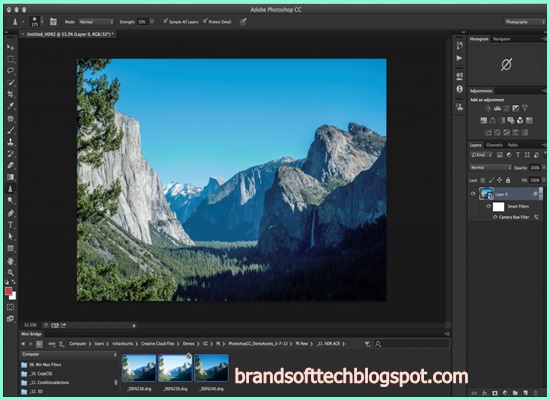
Task: Change the screen mode icon
Action: pos(11,319)
